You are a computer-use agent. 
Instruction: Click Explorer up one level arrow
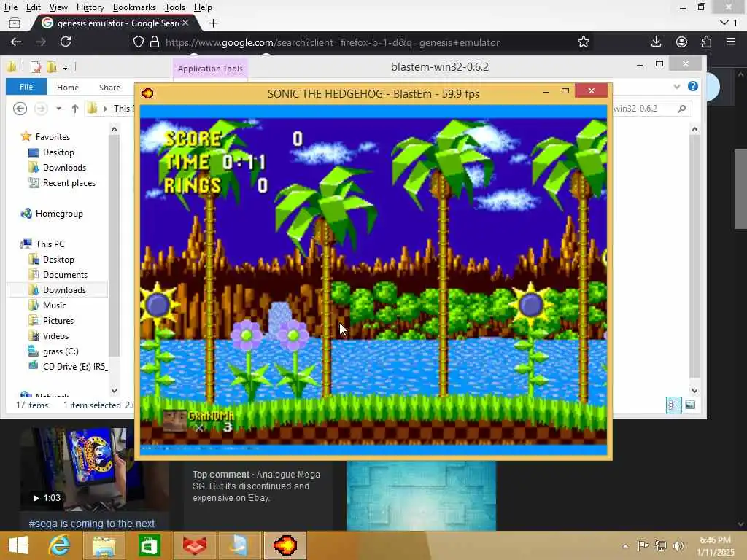pos(75,109)
